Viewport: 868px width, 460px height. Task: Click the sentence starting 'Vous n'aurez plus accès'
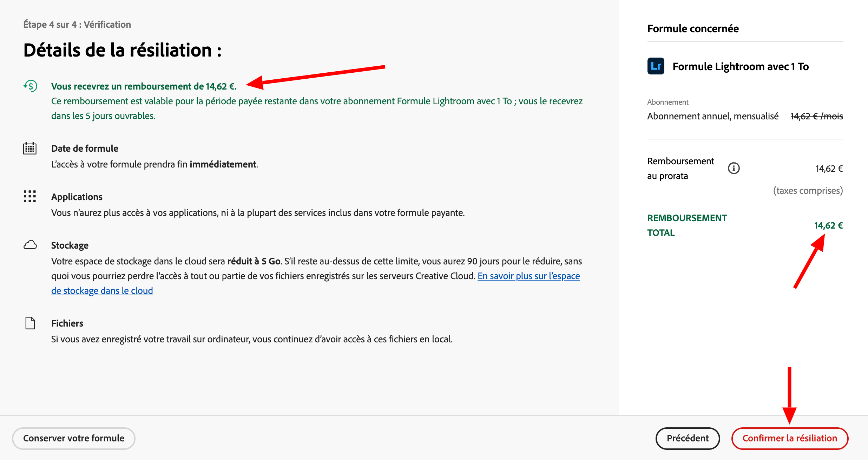pyautogui.click(x=258, y=213)
